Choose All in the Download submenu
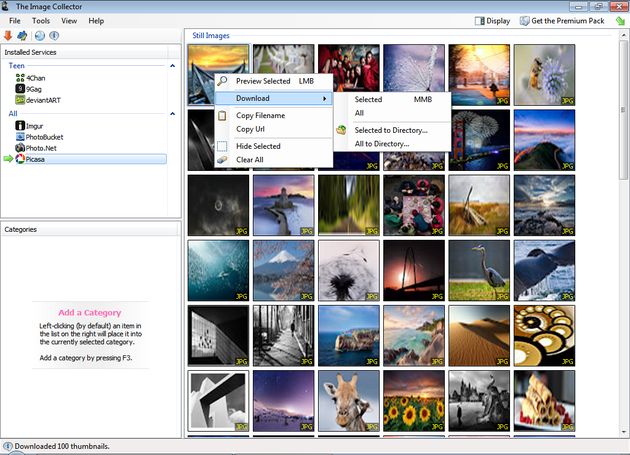Screen dimensions: 630x455 (x=393, y=113)
